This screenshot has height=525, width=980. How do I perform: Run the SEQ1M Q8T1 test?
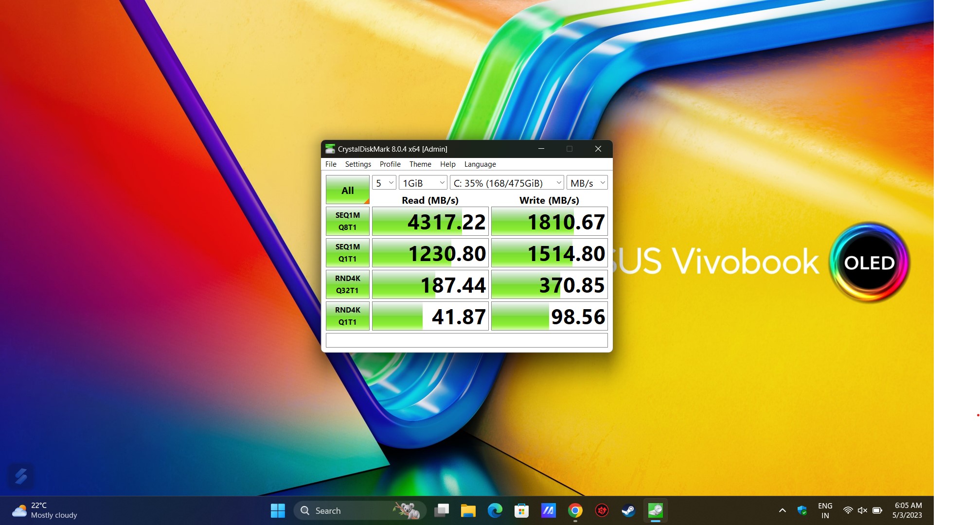tap(347, 221)
